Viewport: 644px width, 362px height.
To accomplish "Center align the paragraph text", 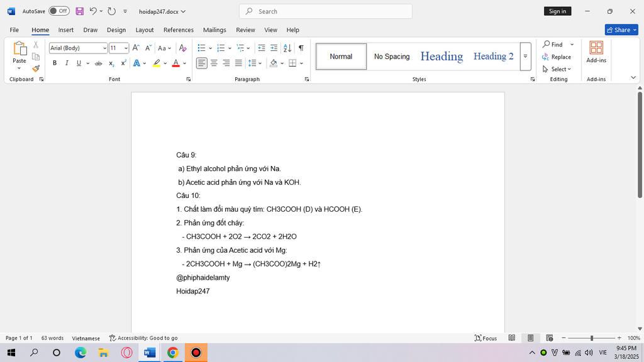I will [214, 63].
